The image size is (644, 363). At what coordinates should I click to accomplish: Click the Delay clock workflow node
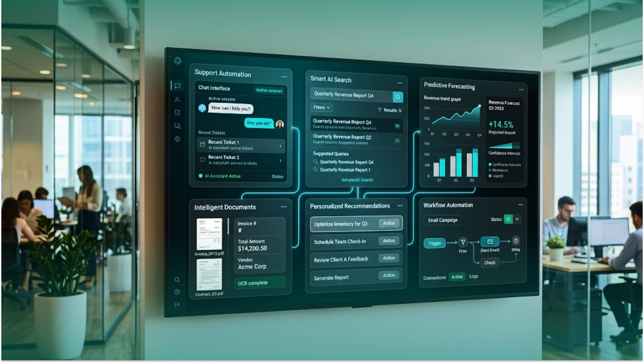pos(516,241)
